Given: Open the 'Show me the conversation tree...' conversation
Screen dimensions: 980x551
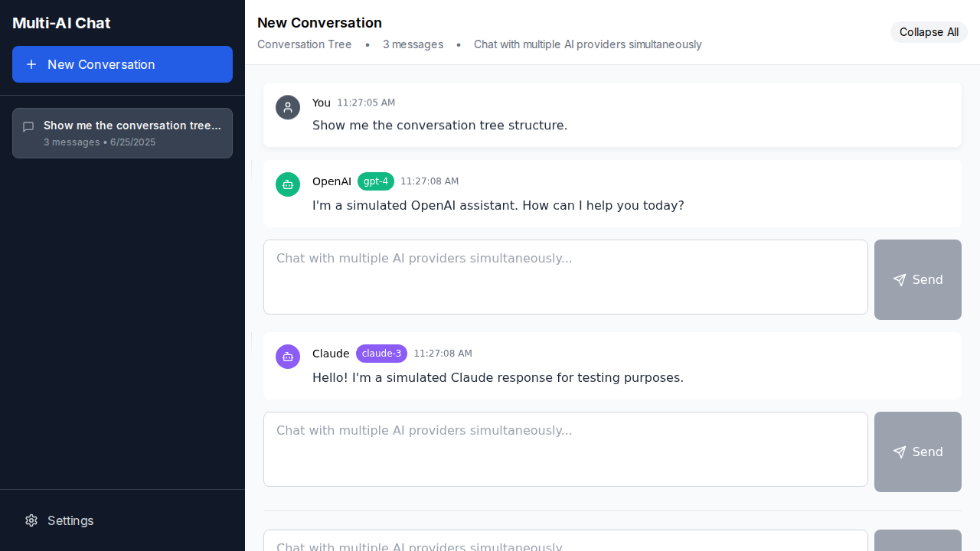Looking at the screenshot, I should click(x=122, y=133).
